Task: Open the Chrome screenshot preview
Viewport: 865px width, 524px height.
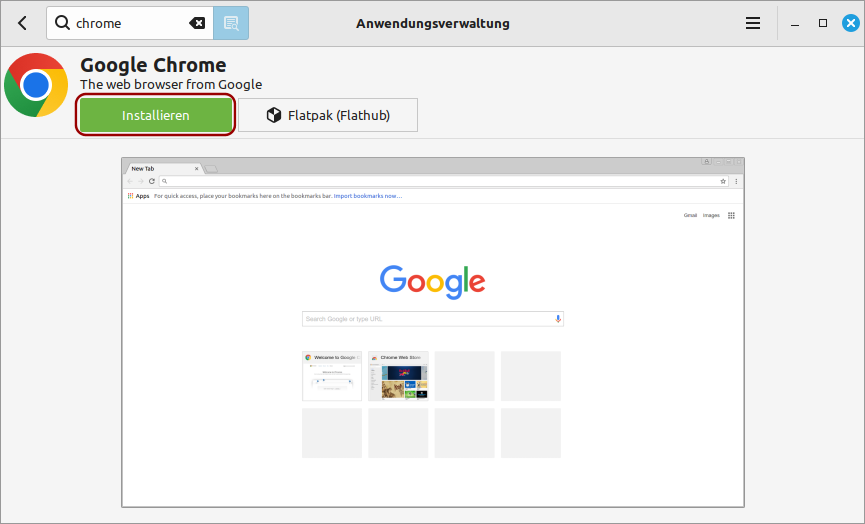Action: click(x=433, y=332)
